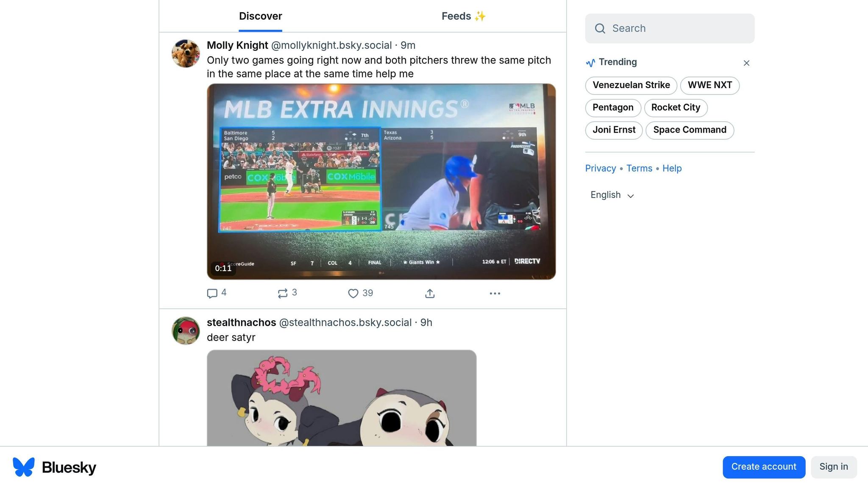This screenshot has height=488, width=868.
Task: Share Molly Knight's post
Action: tap(430, 293)
